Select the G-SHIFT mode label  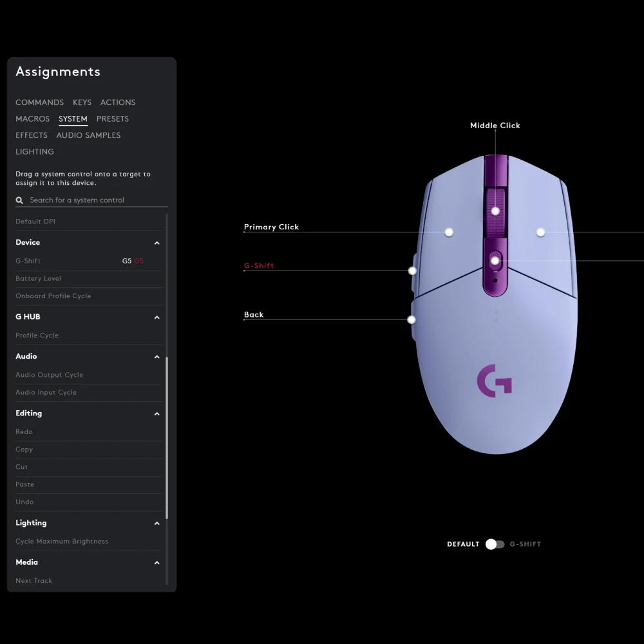click(x=526, y=544)
